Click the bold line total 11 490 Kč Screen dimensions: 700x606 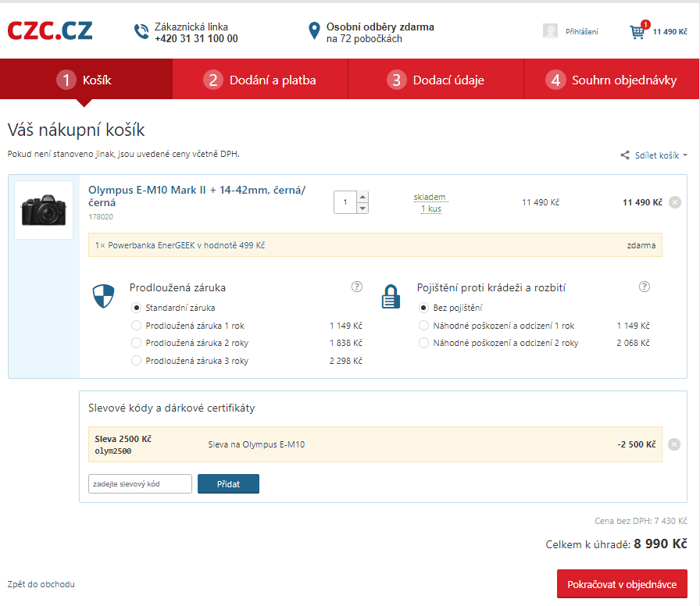(642, 202)
